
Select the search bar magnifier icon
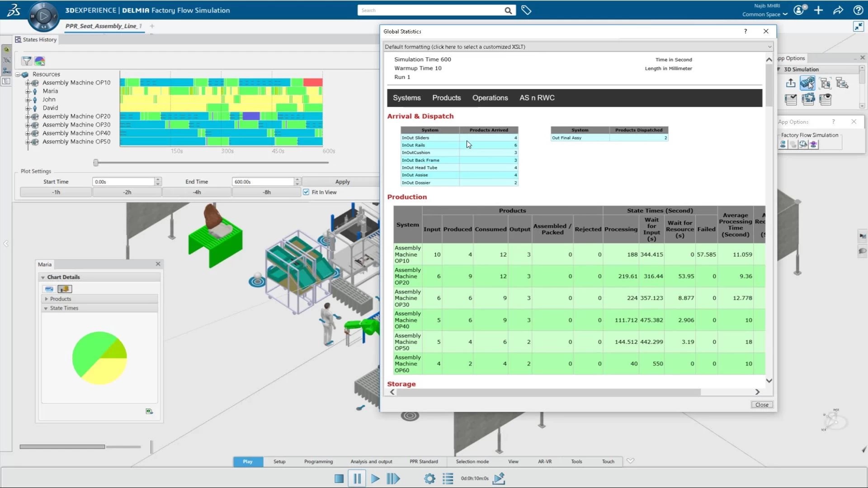[508, 10]
